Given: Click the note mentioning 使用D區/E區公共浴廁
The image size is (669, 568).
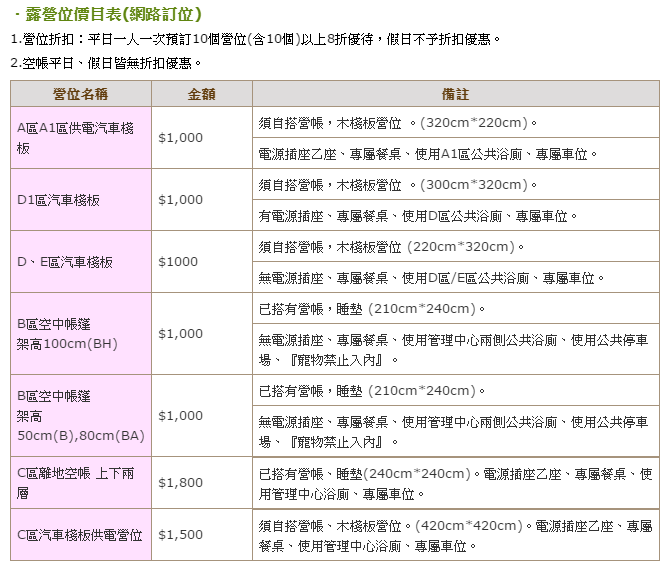Looking at the screenshot, I should [432, 277].
